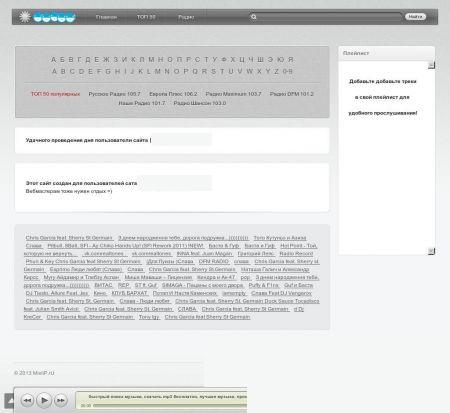Click the © 2013 footer site link
Image resolution: width=450 pixels, height=413 pixels.
[x=34, y=373]
